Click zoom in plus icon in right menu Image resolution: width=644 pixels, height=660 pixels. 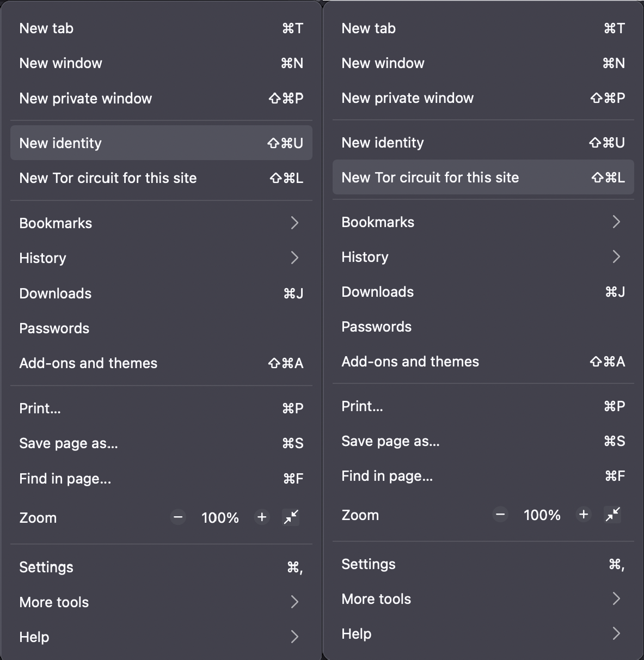point(584,515)
